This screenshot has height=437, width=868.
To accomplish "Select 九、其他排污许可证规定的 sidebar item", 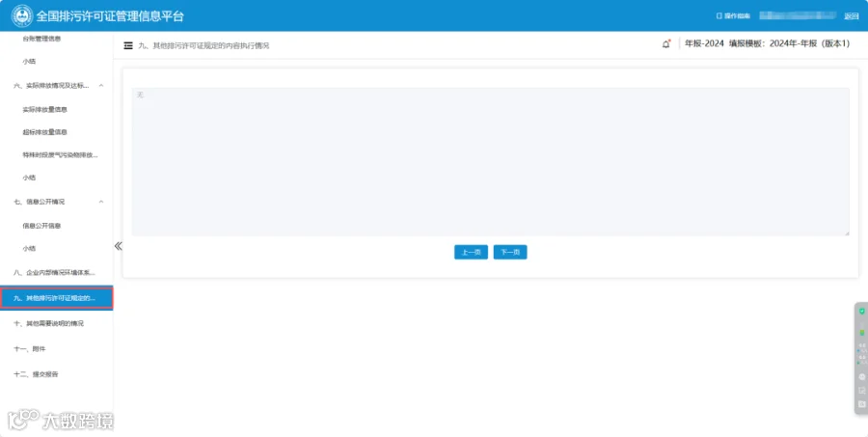I will [57, 298].
